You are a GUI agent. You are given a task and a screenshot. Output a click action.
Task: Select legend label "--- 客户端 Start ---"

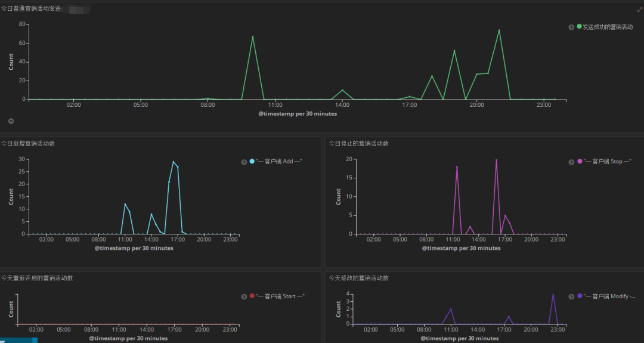pos(280,296)
